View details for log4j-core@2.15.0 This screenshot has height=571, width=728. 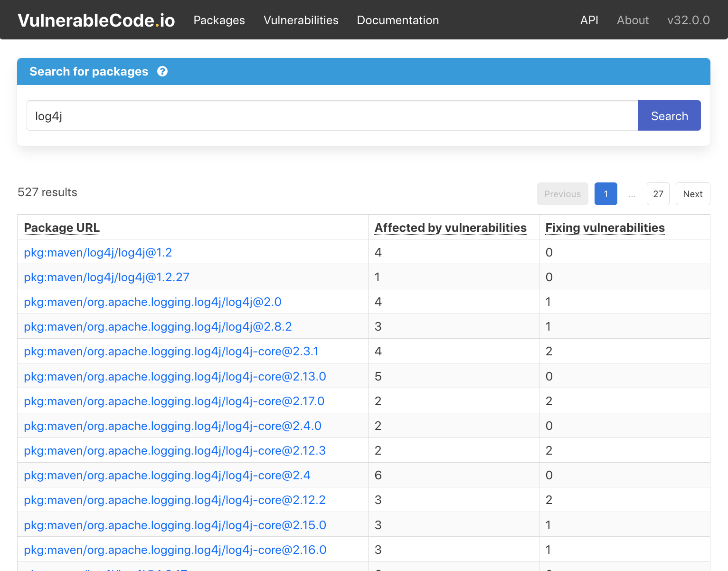tap(175, 525)
